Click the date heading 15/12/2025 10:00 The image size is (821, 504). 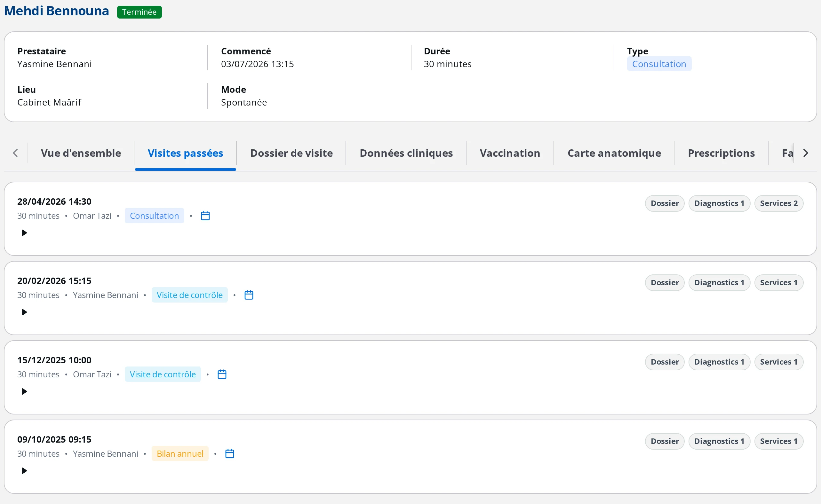pyautogui.click(x=54, y=360)
